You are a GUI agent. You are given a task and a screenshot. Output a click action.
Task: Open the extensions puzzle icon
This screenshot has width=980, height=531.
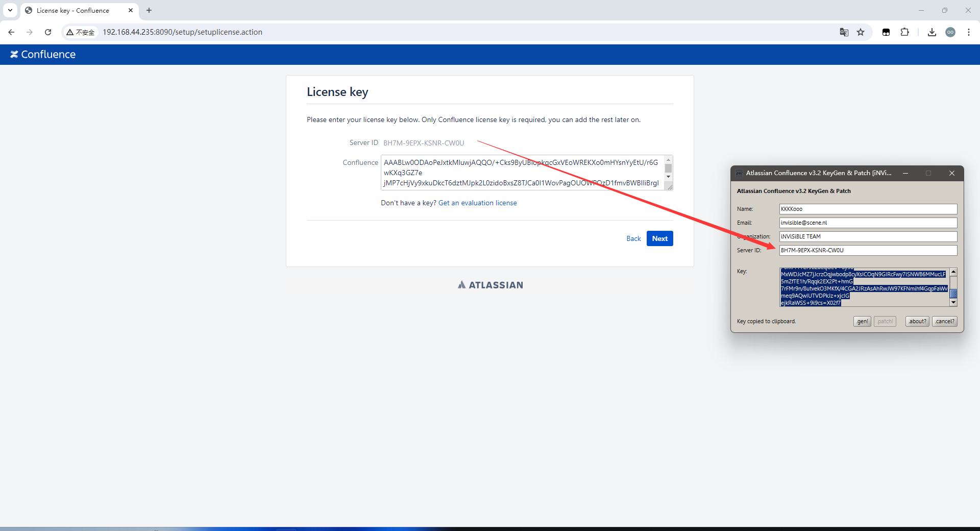click(x=904, y=32)
